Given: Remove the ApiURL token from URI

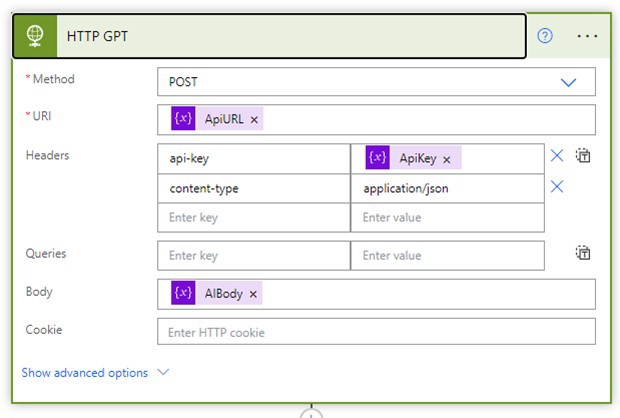Looking at the screenshot, I should (x=254, y=120).
